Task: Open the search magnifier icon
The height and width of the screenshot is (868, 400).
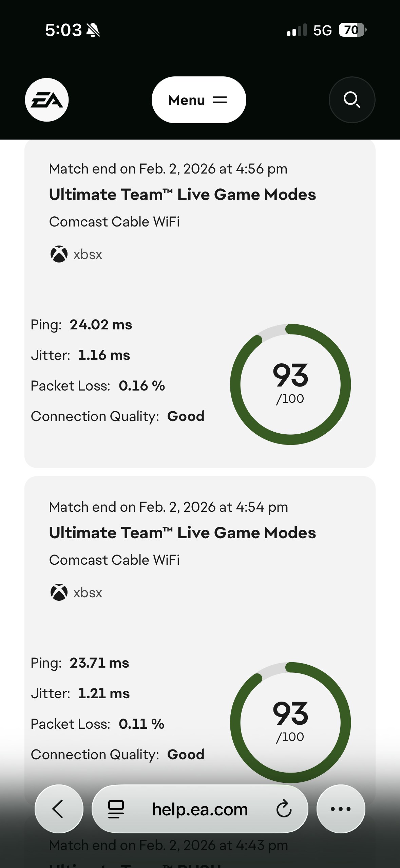Action: point(352,100)
